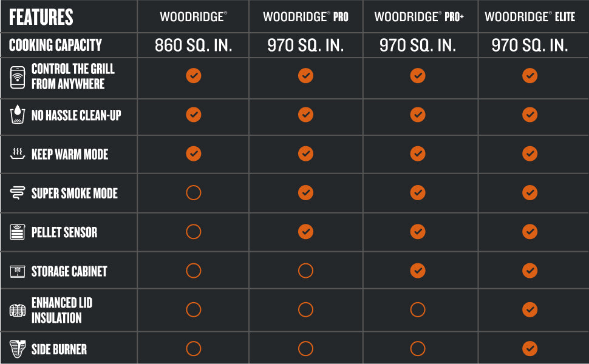Click Pellet Sensor checkmark under Woodridge Pro
Screen dimensions: 589x364
coord(305,232)
